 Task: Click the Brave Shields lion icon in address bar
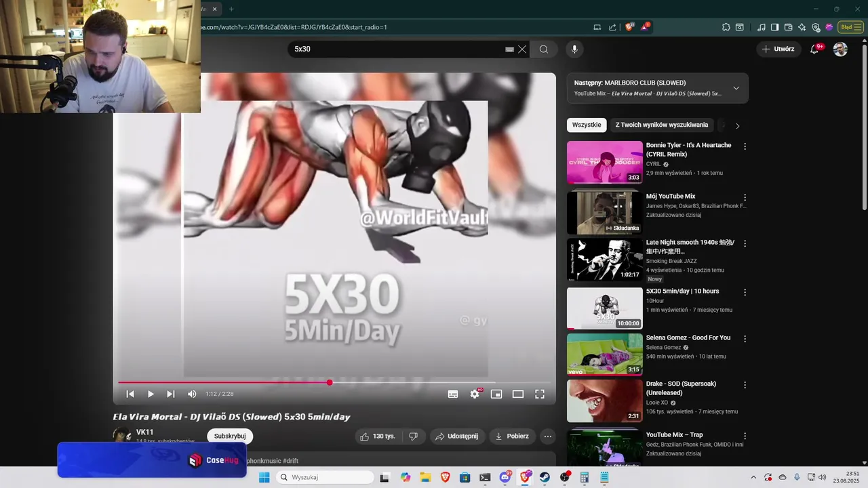[629, 27]
